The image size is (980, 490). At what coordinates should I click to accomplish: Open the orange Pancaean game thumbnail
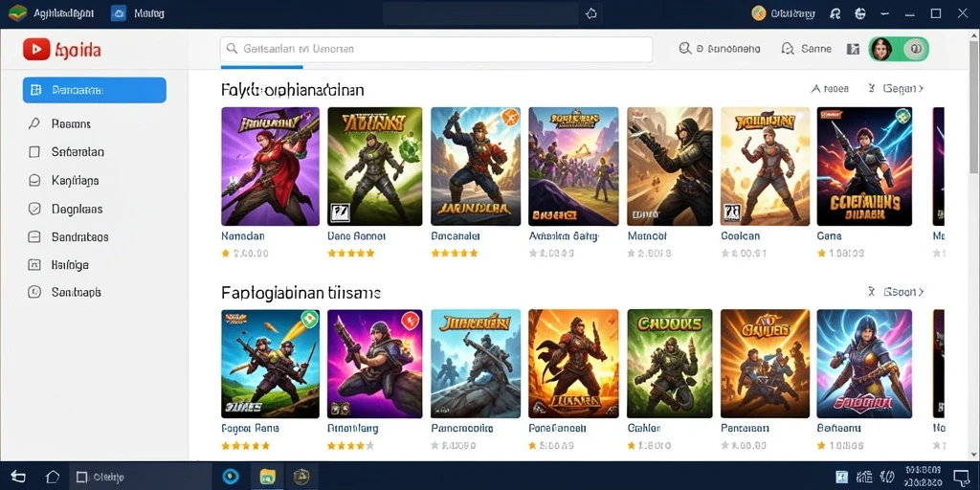(x=765, y=364)
